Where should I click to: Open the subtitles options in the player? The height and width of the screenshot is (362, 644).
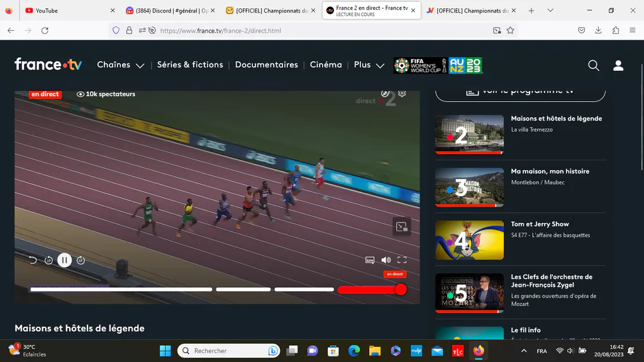tap(370, 260)
